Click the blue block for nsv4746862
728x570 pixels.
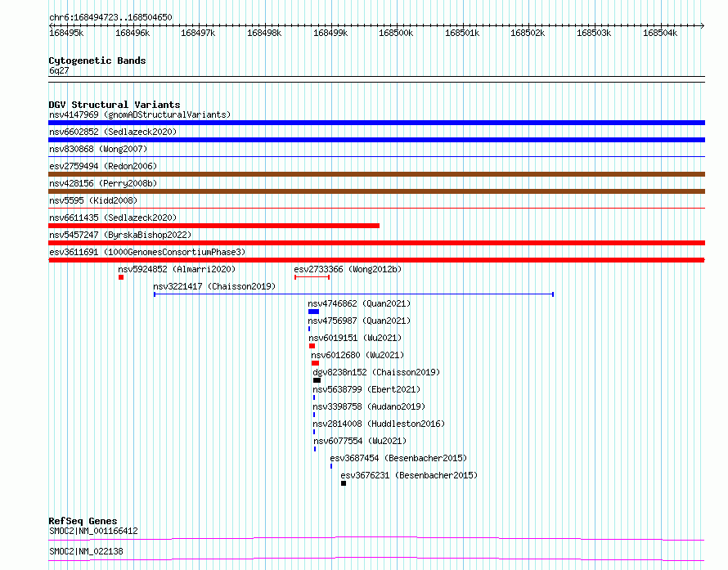coord(314,312)
